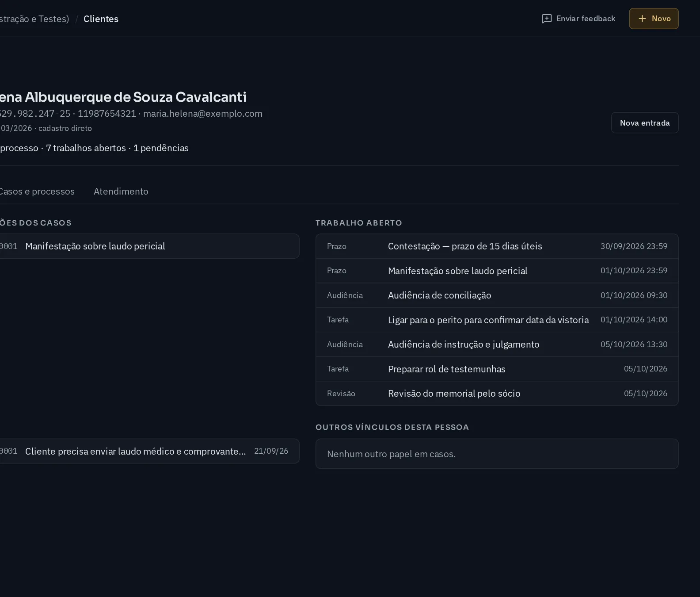The height and width of the screenshot is (597, 700).
Task: Click the pending date 21/09/26
Action: tap(271, 451)
